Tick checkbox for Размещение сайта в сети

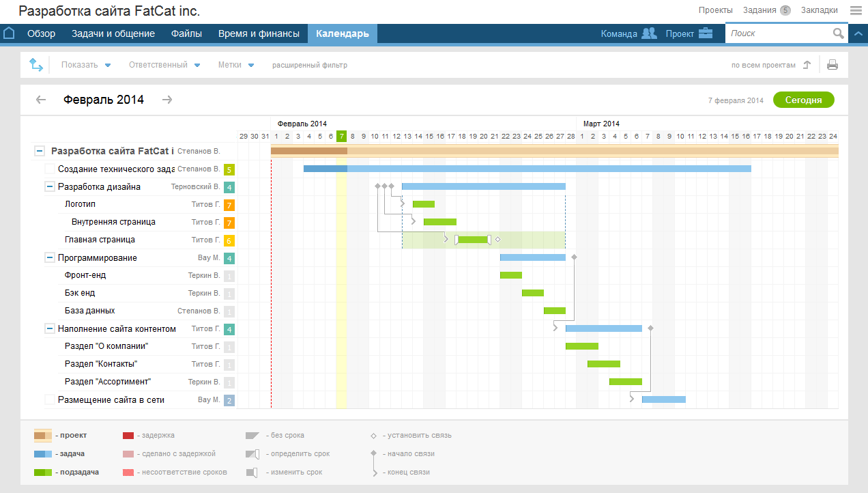click(x=50, y=399)
